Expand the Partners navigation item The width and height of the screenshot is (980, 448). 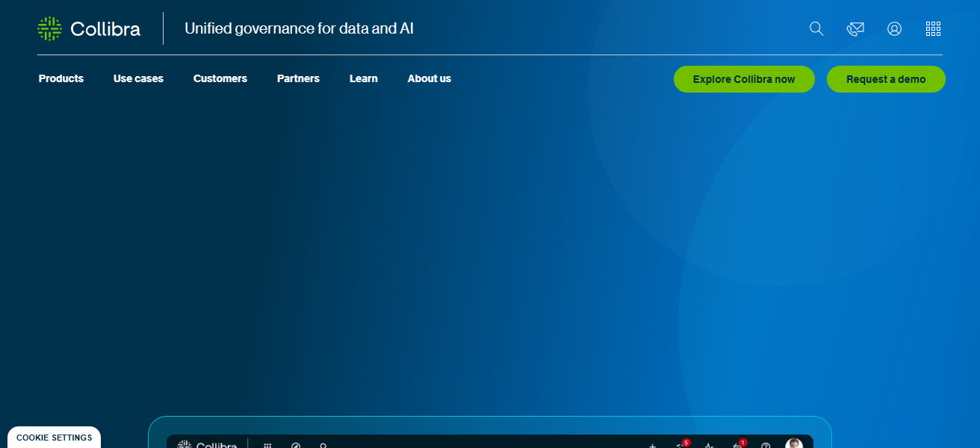(x=298, y=78)
